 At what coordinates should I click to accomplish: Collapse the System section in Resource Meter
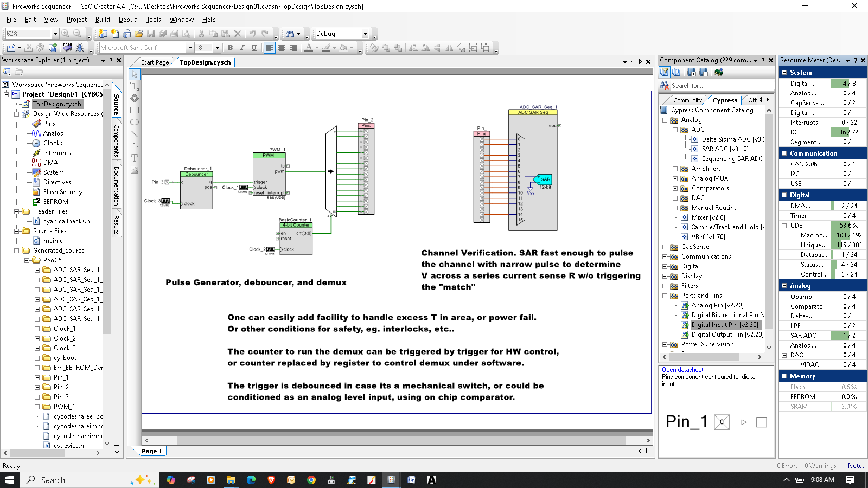(x=784, y=72)
